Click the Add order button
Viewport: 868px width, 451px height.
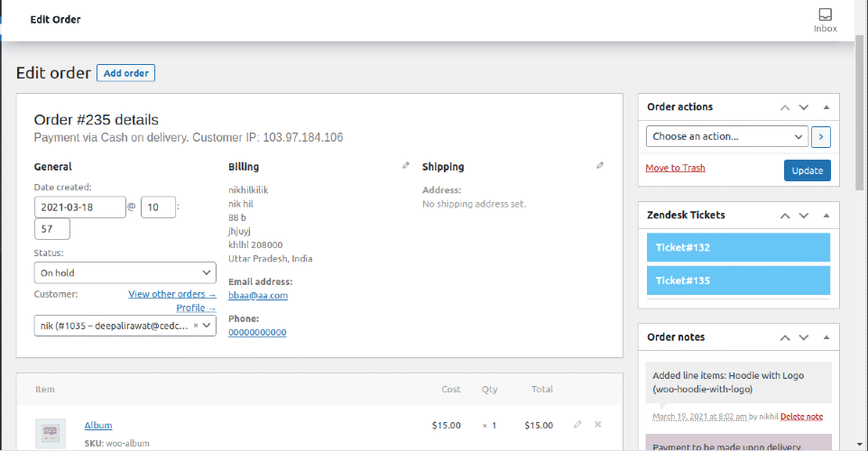pos(125,73)
